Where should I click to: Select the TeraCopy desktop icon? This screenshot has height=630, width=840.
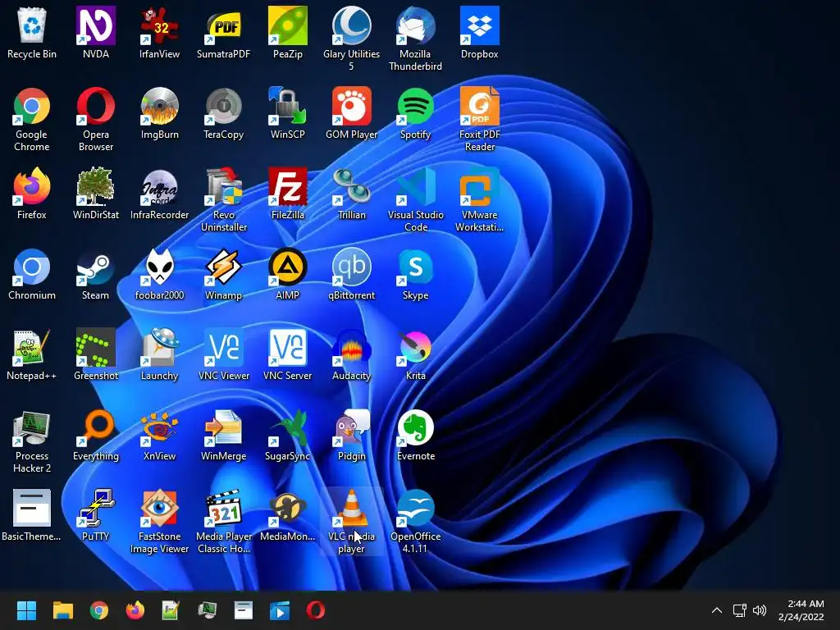(x=223, y=106)
